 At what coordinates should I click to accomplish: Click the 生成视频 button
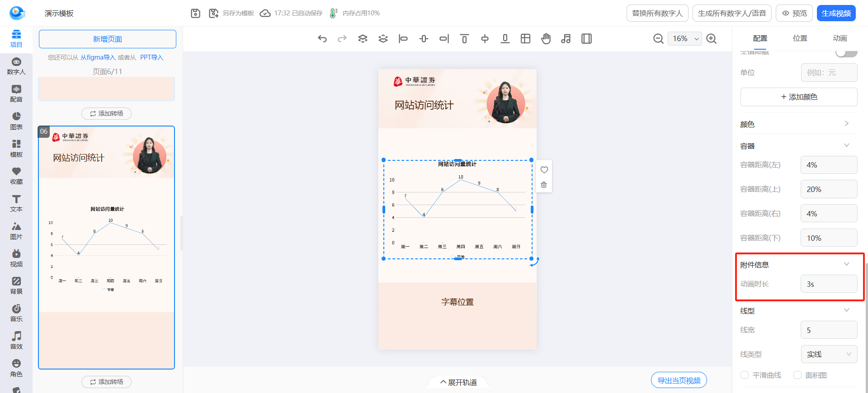(836, 14)
